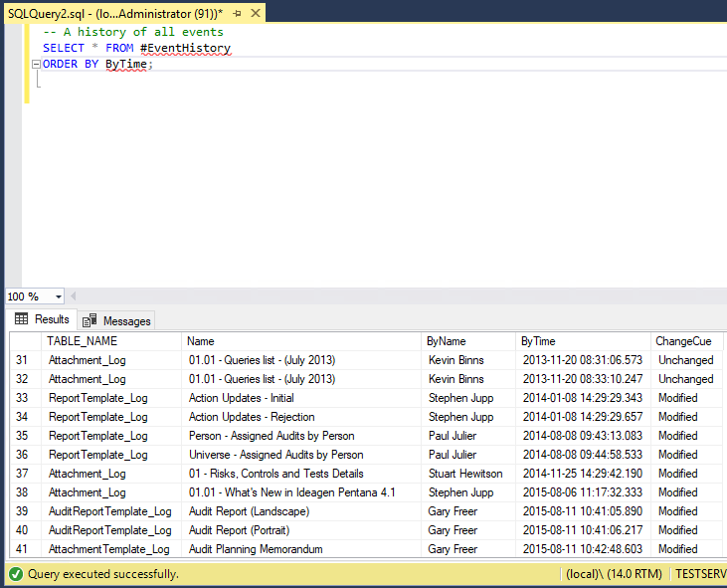The image size is (727, 588).
Task: Close the SQLQuery2.sql tab
Action: click(x=256, y=14)
